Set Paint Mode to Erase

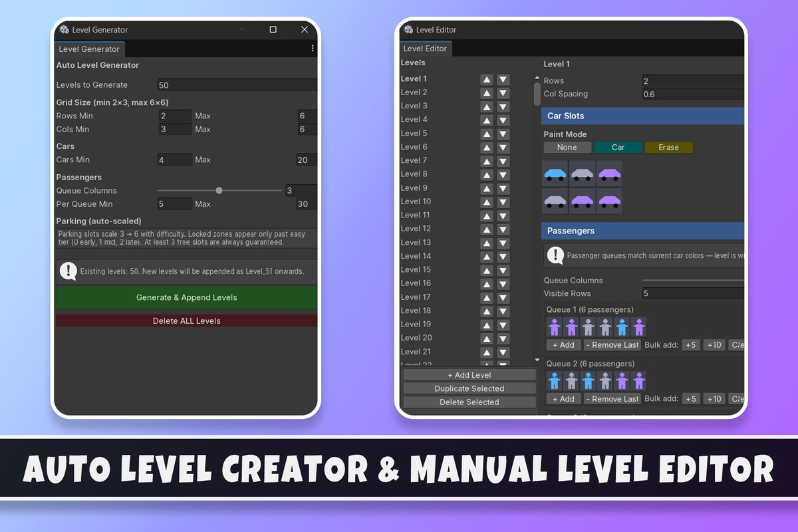(668, 148)
